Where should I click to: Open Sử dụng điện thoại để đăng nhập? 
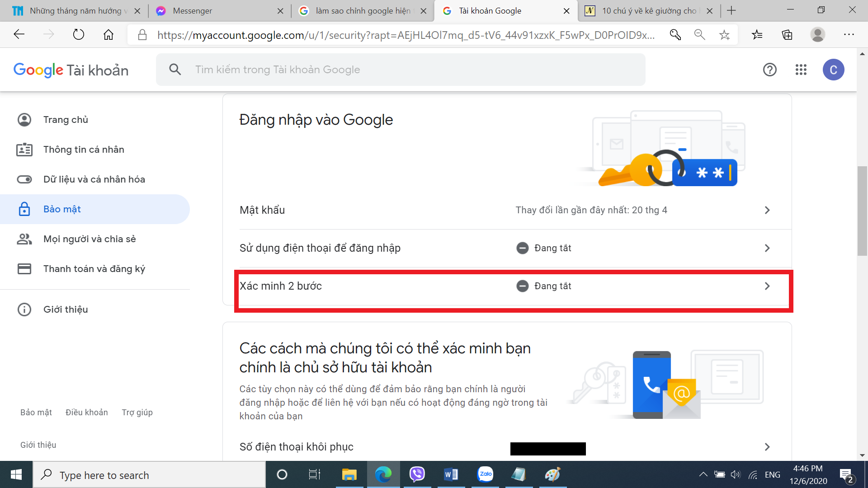click(x=513, y=248)
